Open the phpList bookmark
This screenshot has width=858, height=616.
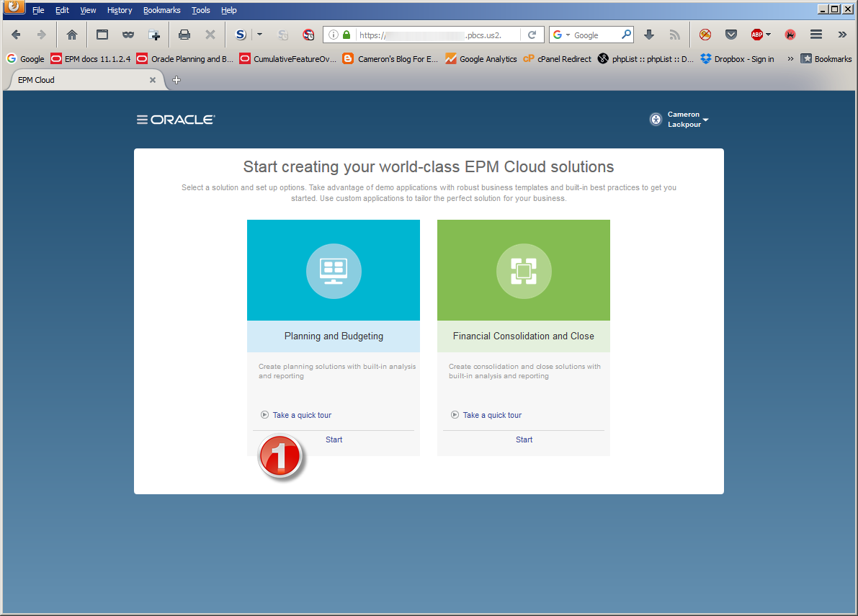(645, 58)
